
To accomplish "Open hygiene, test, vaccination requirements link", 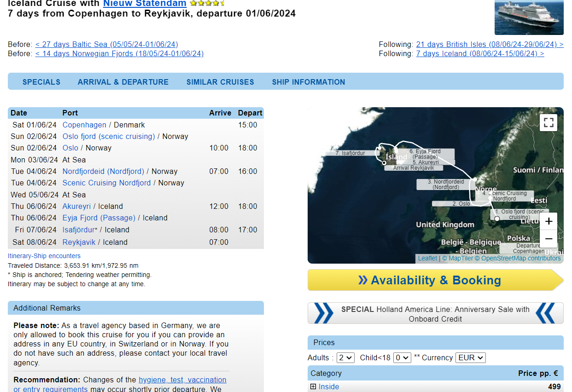I will [x=182, y=380].
